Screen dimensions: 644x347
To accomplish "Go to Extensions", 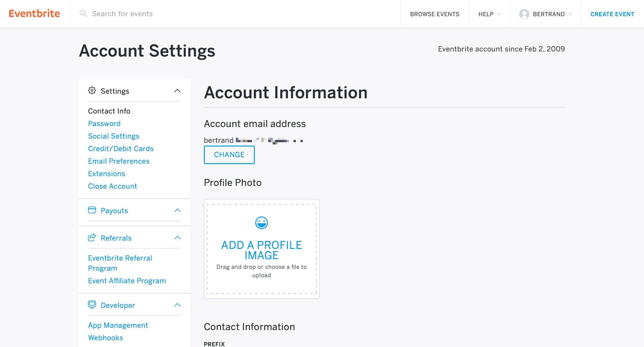I will (x=106, y=173).
